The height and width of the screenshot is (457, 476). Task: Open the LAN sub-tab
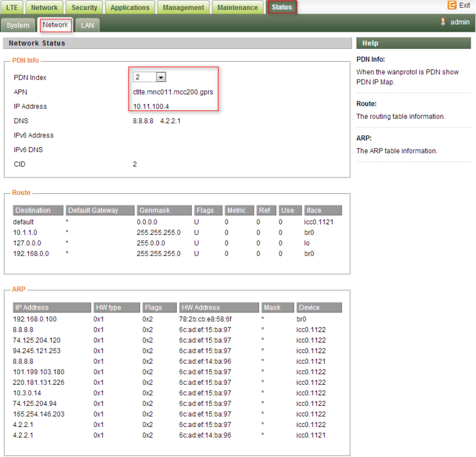click(x=87, y=25)
